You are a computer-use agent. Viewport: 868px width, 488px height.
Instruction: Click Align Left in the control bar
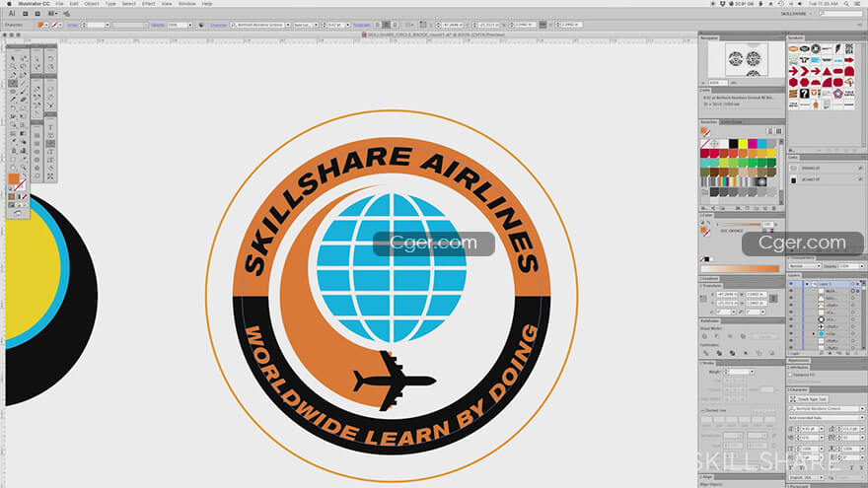[377, 25]
